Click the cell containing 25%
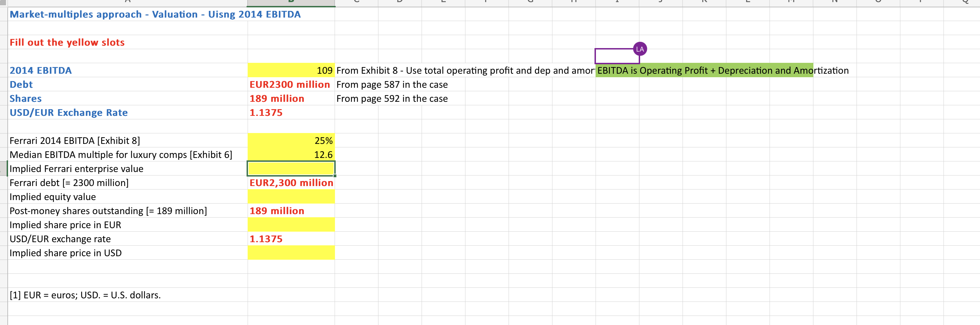This screenshot has height=325, width=980. tap(291, 140)
